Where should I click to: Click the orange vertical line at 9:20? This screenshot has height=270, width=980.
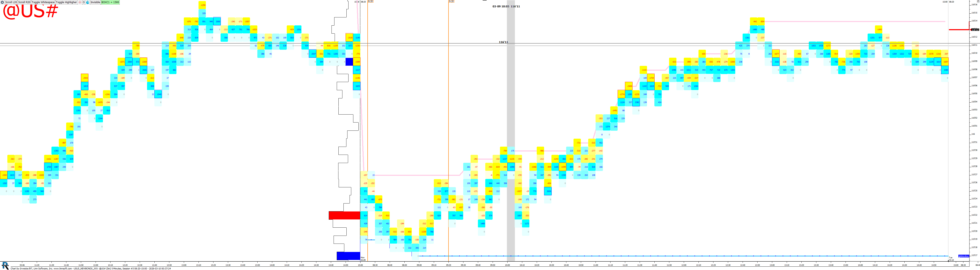click(449, 114)
